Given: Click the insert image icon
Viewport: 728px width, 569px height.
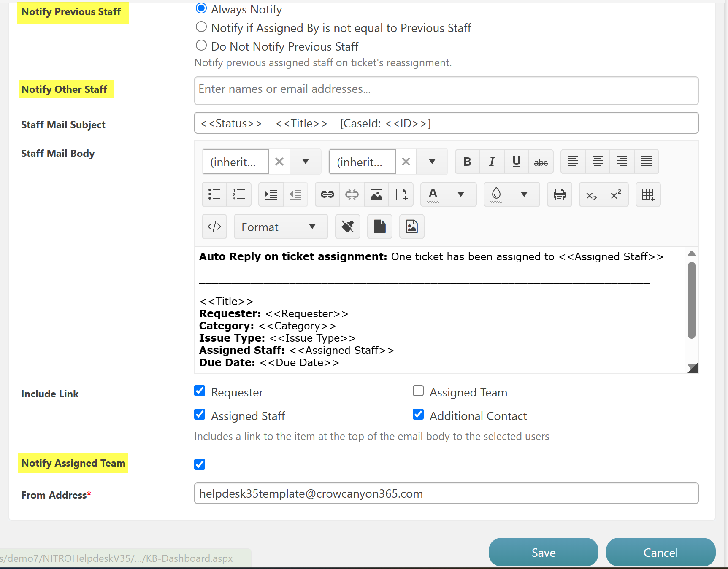Looking at the screenshot, I should point(376,194).
